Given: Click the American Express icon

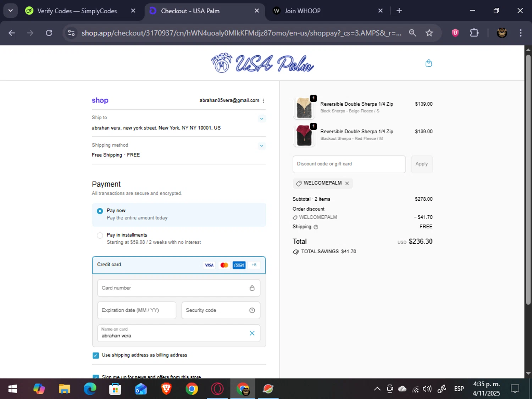Looking at the screenshot, I should click(239, 265).
